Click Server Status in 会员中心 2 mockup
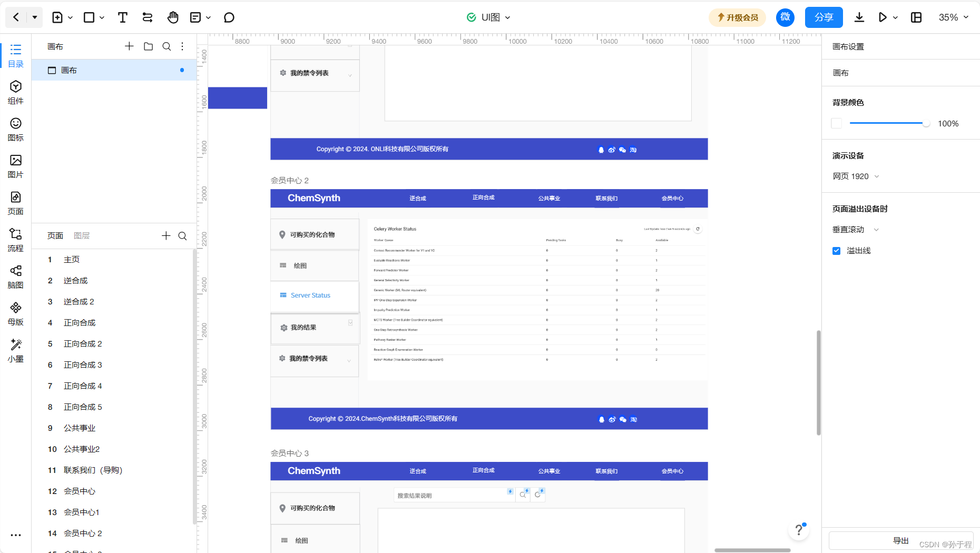The image size is (980, 553). [310, 295]
